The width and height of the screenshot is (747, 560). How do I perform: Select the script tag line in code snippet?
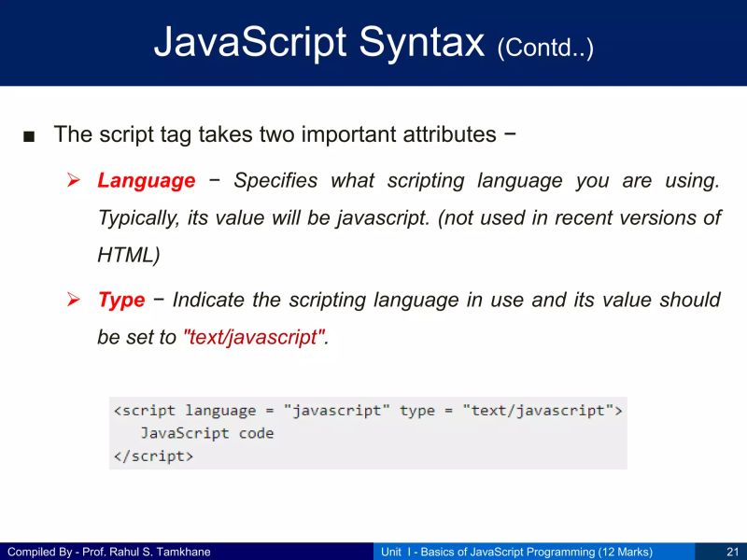click(x=369, y=410)
